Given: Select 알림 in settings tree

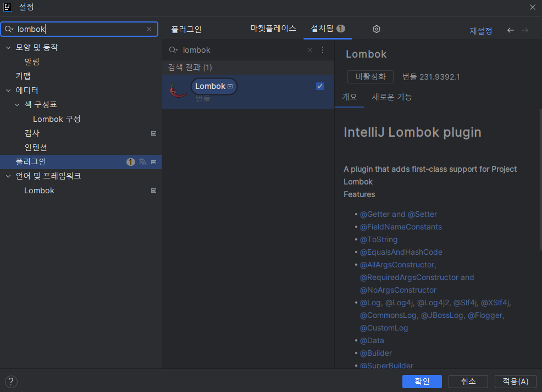Looking at the screenshot, I should point(32,62).
